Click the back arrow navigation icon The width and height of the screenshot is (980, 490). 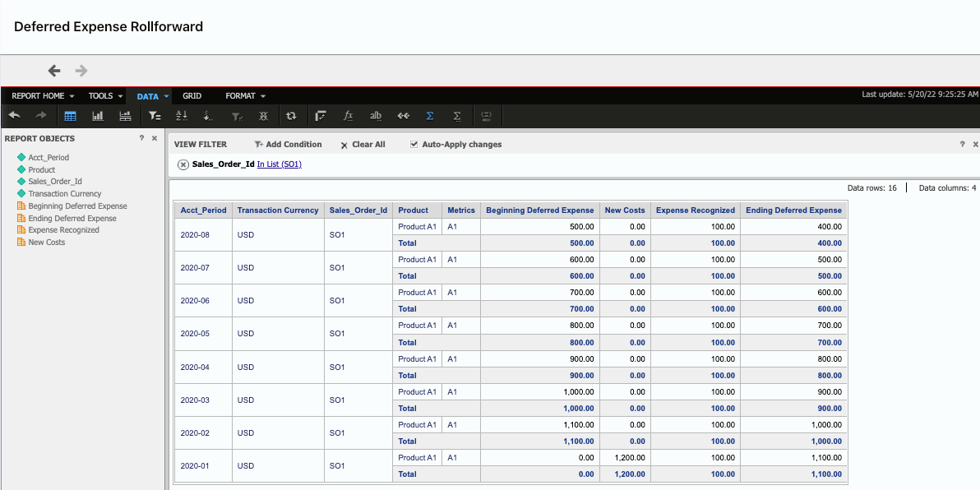point(54,71)
